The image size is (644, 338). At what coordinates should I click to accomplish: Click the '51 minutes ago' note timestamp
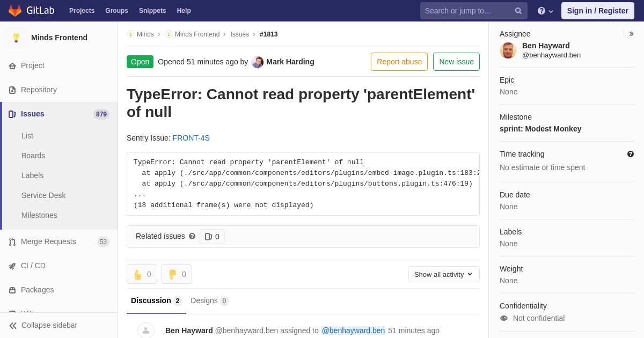click(x=414, y=330)
